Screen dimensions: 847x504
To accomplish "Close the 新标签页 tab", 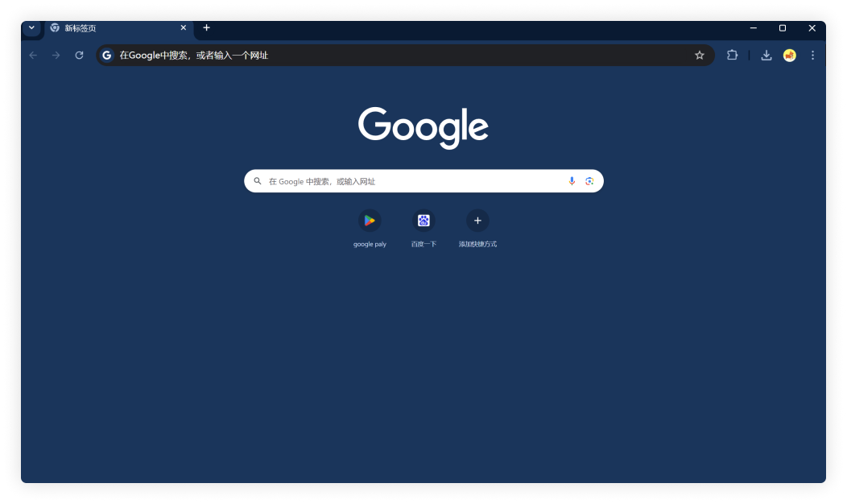I will click(x=183, y=28).
